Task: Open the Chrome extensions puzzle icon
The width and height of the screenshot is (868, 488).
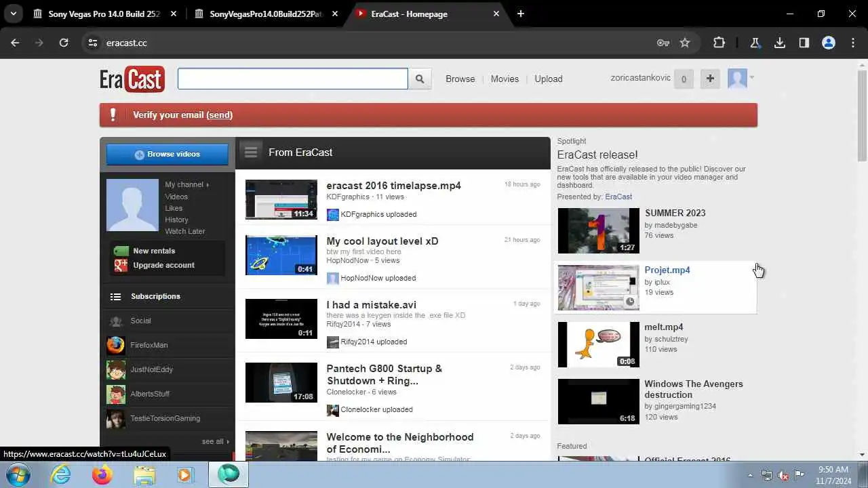Action: tap(719, 43)
